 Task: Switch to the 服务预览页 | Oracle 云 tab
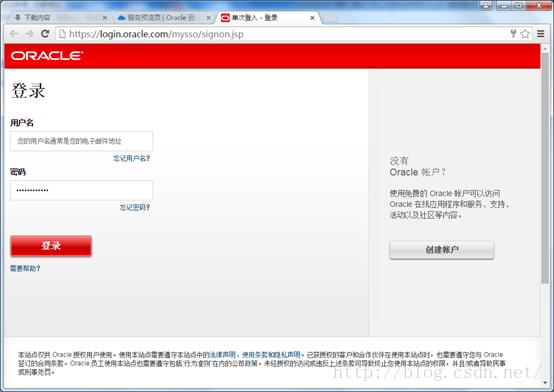click(163, 18)
